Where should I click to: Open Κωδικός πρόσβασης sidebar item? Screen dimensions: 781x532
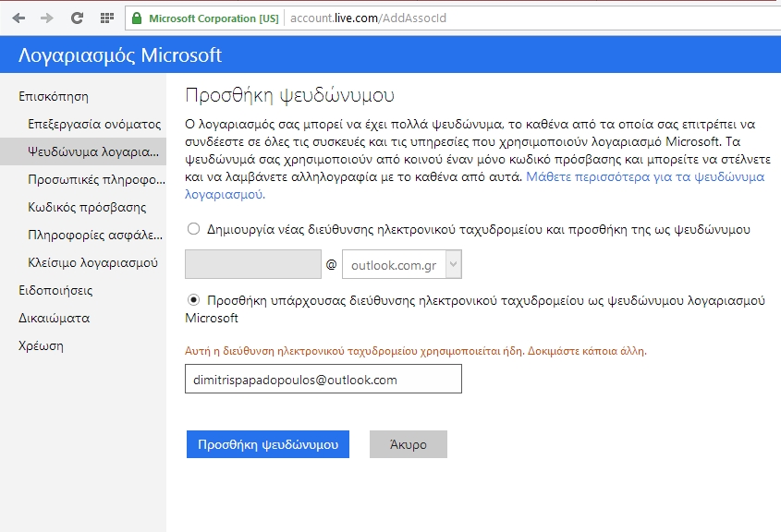coord(87,207)
